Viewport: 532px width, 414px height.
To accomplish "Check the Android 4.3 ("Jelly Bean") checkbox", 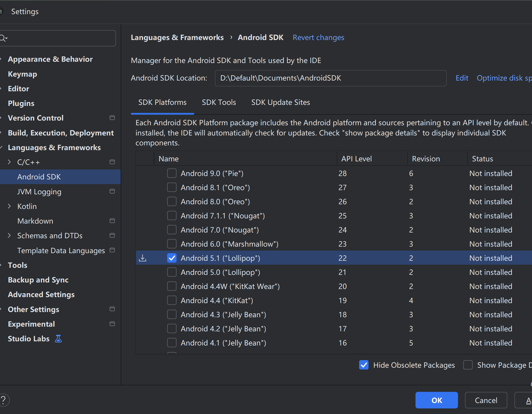I will click(172, 314).
